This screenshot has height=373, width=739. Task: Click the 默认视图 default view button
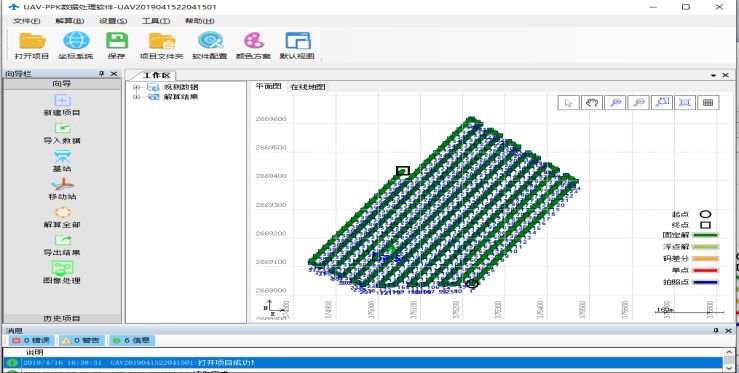coord(298,45)
